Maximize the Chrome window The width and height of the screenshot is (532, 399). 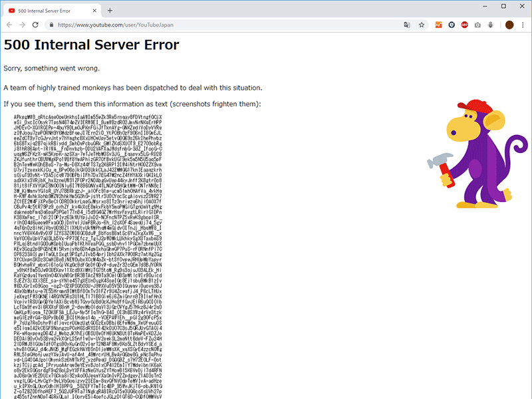[503, 6]
